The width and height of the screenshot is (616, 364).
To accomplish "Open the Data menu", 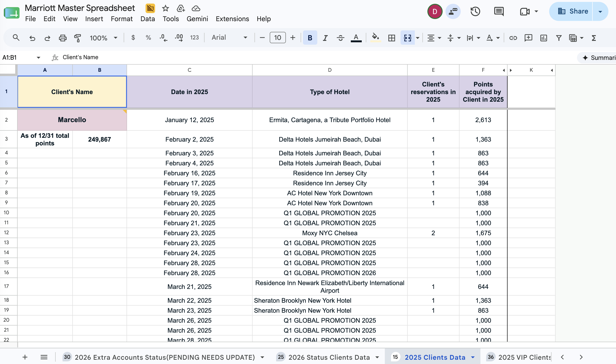I will point(147,19).
